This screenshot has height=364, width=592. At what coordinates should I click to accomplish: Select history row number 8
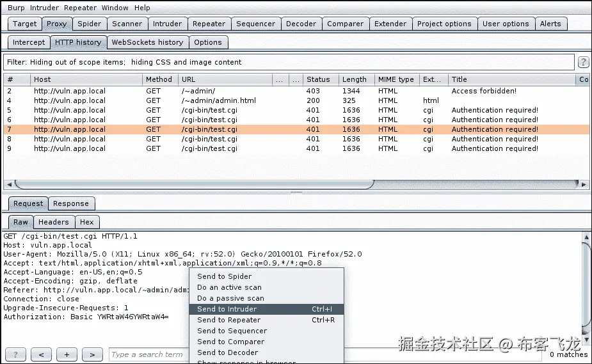(x=296, y=139)
